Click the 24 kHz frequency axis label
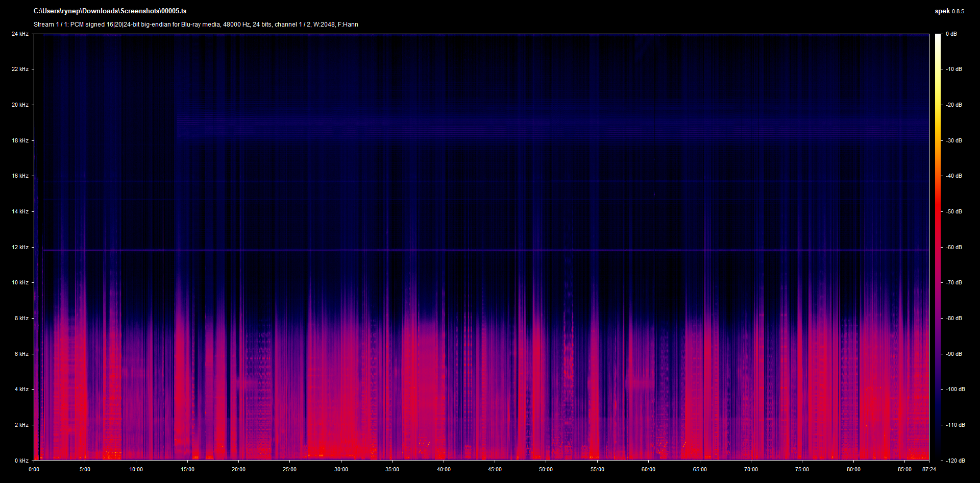 (x=20, y=34)
